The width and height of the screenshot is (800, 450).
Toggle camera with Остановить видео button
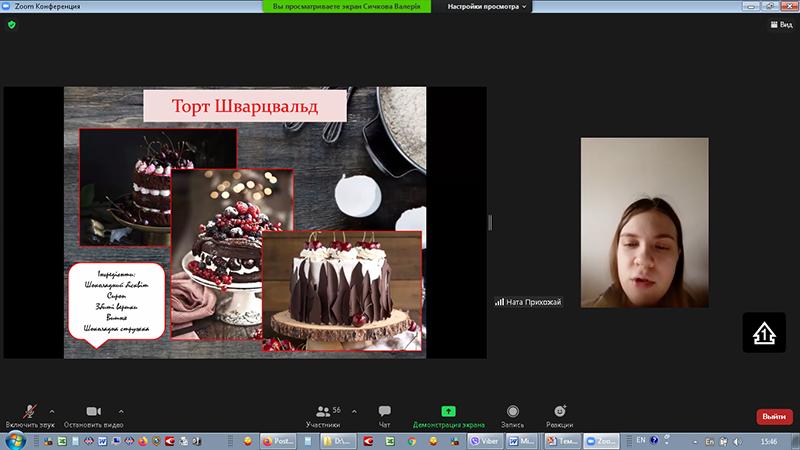pos(93,411)
